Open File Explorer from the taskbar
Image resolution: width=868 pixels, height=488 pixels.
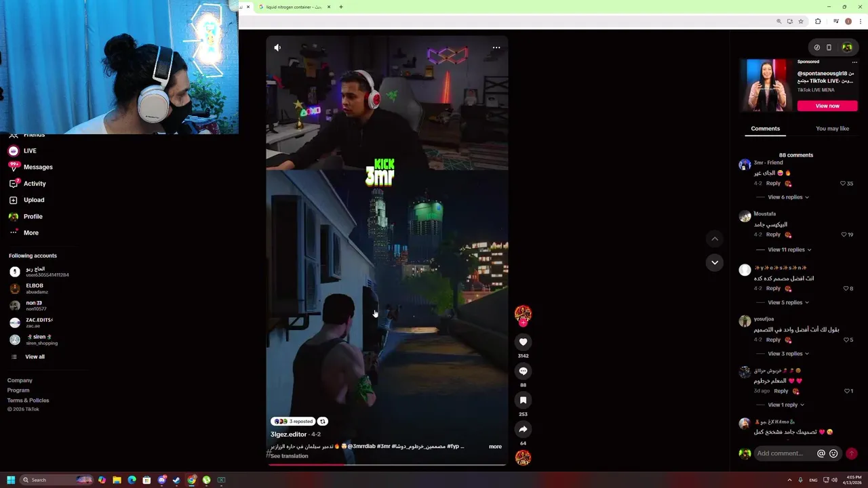[117, 480]
